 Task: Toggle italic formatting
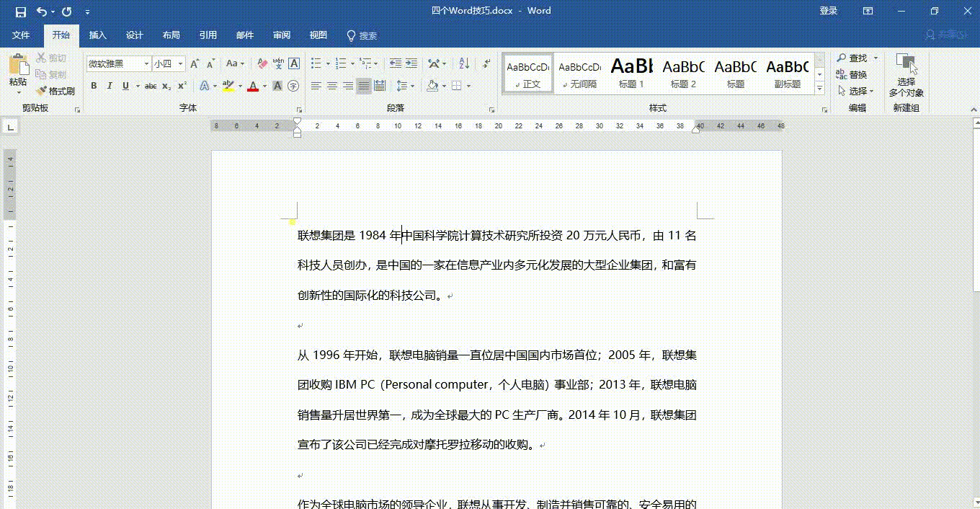[x=110, y=87]
